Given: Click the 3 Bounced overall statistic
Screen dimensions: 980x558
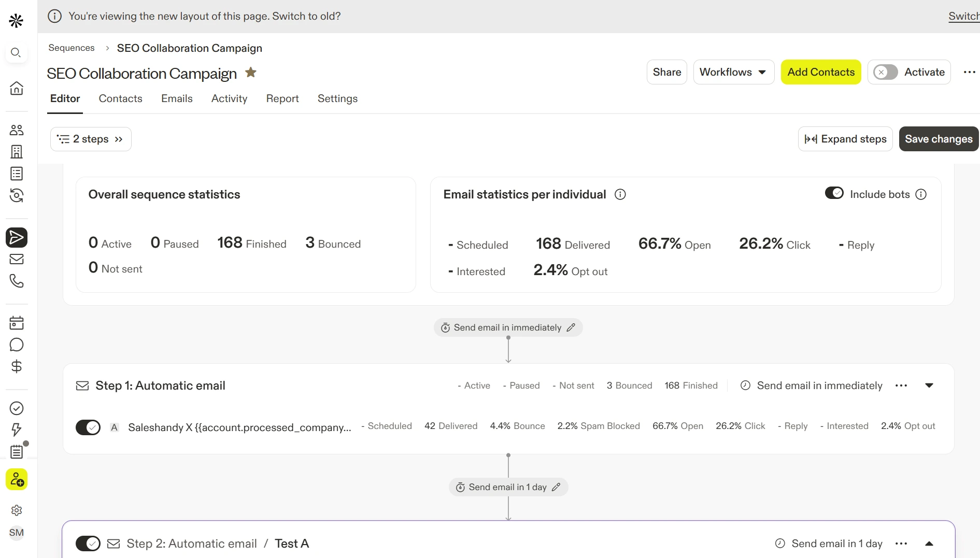Looking at the screenshot, I should [x=333, y=243].
